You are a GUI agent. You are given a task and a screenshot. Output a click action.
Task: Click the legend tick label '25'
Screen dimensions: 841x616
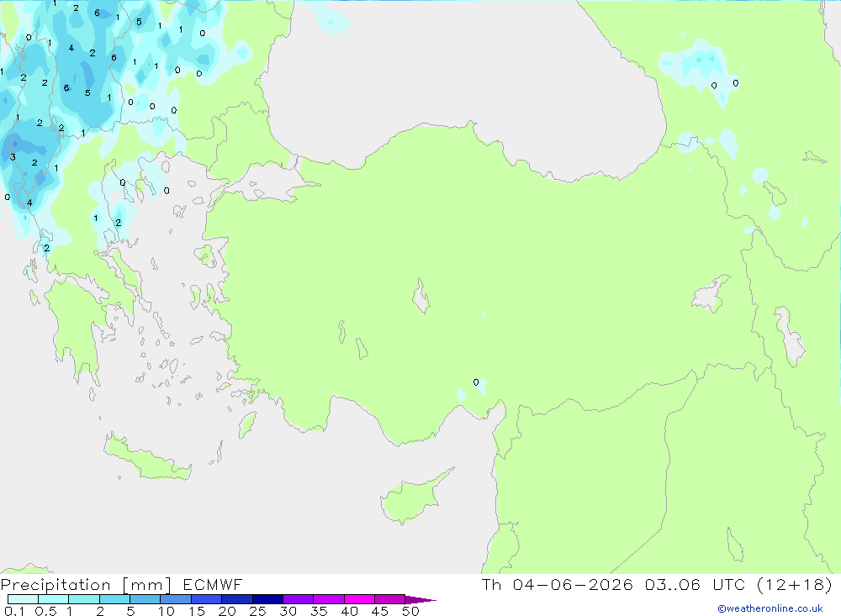258,611
